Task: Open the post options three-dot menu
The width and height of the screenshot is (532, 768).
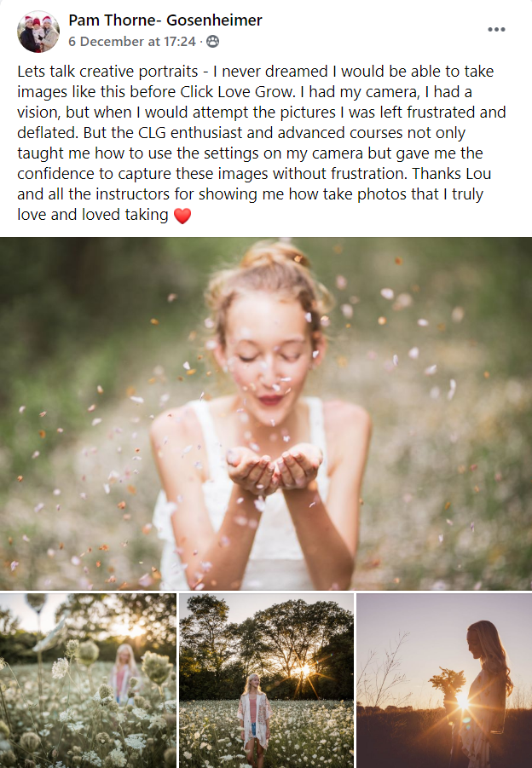Action: [x=496, y=29]
